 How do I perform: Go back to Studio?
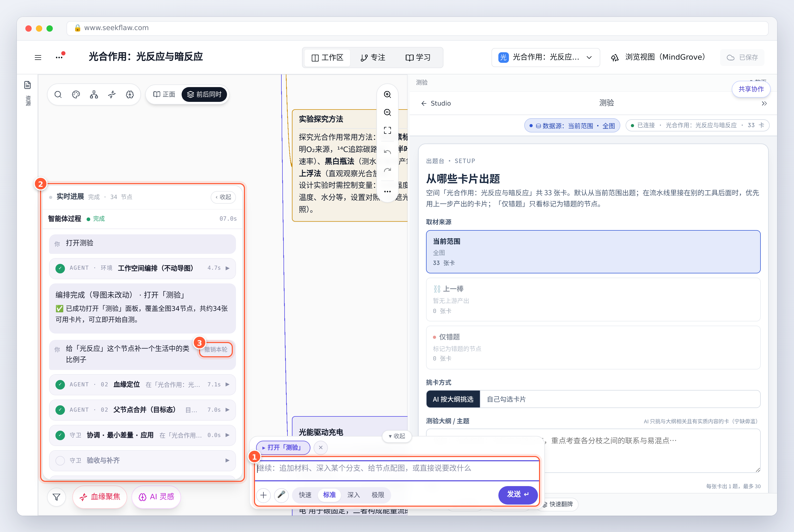point(436,103)
